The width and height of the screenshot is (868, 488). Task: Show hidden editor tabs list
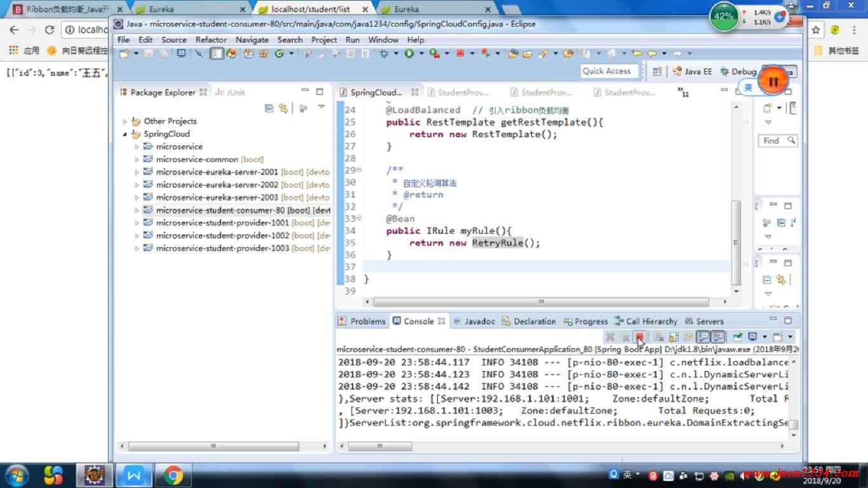tap(683, 91)
